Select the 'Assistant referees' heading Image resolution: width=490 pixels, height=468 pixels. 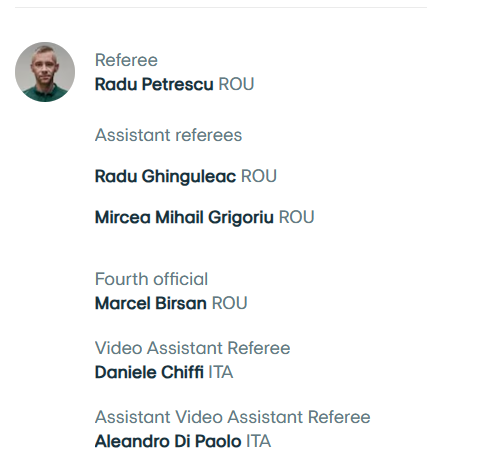point(168,135)
